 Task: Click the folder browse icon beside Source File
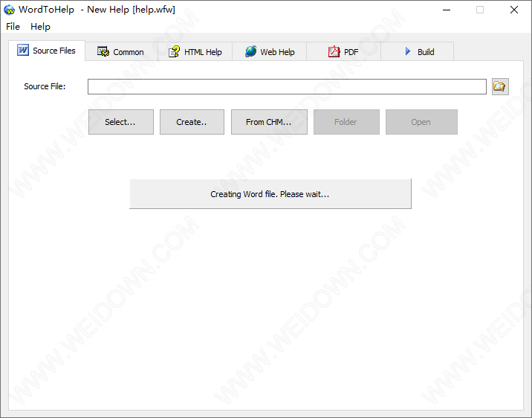(500, 86)
